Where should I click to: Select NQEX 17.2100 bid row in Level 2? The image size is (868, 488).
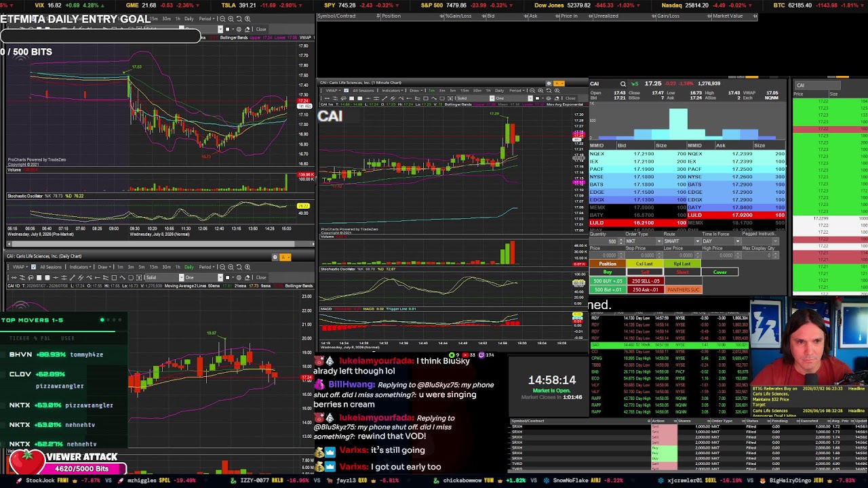coord(637,154)
